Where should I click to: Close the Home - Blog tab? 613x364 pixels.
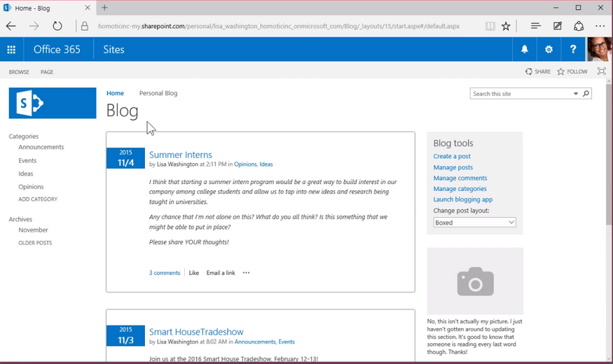[x=87, y=8]
